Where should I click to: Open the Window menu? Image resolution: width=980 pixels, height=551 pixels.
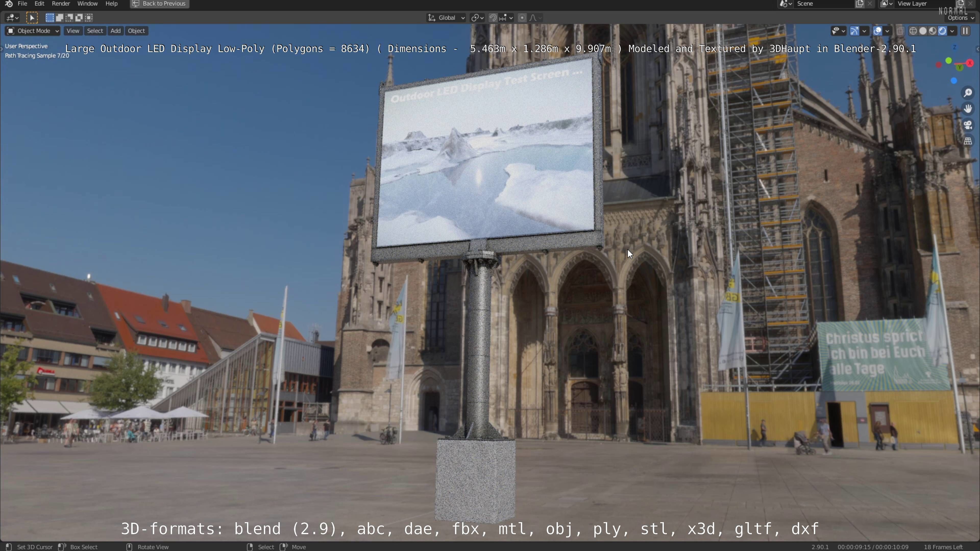coord(88,4)
